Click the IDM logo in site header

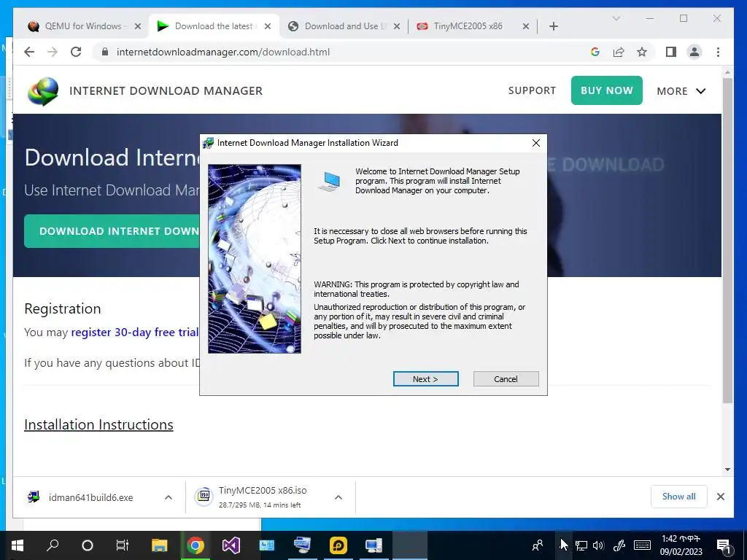pyautogui.click(x=43, y=91)
